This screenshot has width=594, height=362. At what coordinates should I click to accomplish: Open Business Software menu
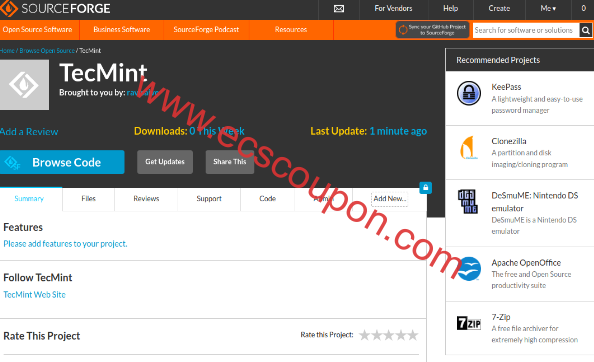pos(122,30)
